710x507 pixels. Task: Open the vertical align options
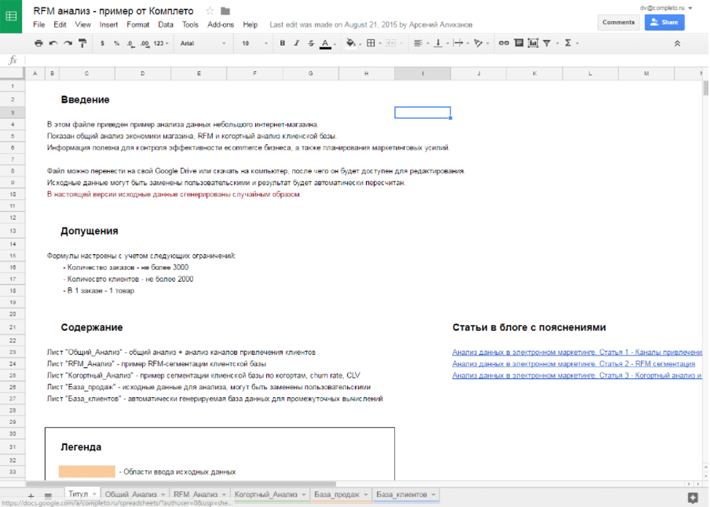click(x=440, y=43)
